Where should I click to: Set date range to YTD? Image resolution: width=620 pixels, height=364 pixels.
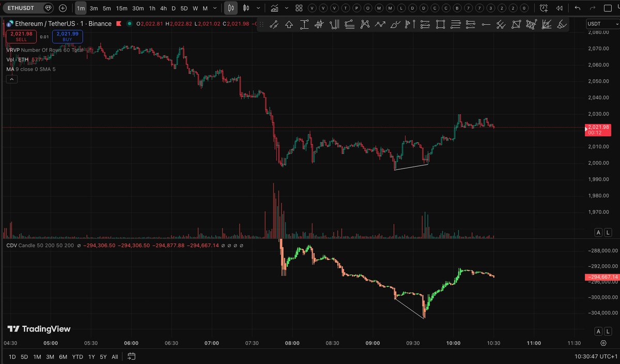(x=78, y=357)
